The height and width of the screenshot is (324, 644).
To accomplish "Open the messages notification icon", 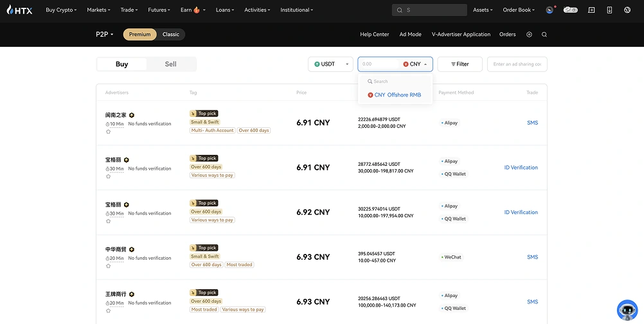I will (x=591, y=10).
